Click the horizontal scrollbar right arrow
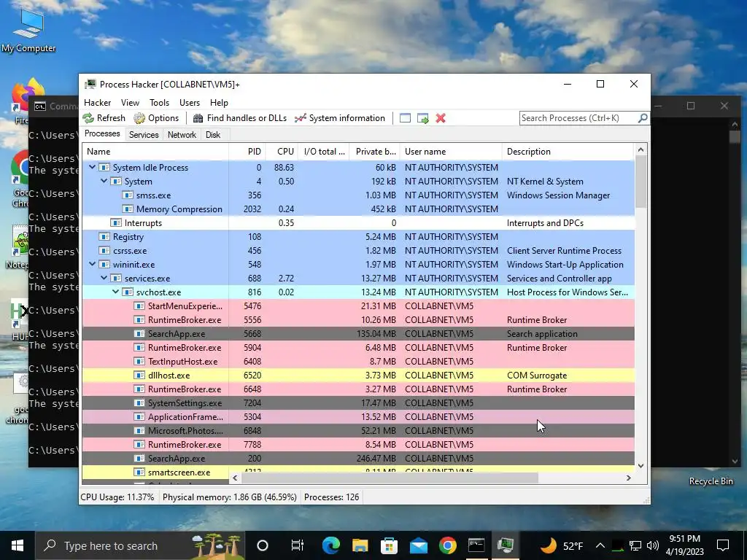 tap(628, 478)
